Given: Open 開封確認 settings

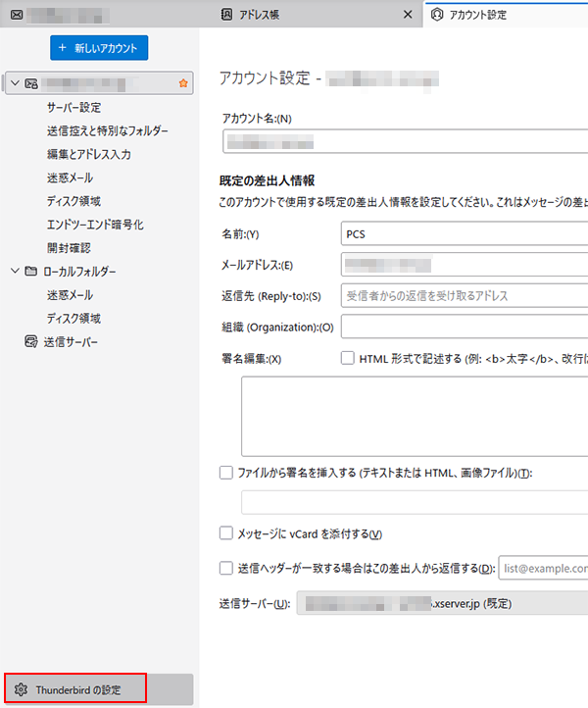Looking at the screenshot, I should [69, 248].
